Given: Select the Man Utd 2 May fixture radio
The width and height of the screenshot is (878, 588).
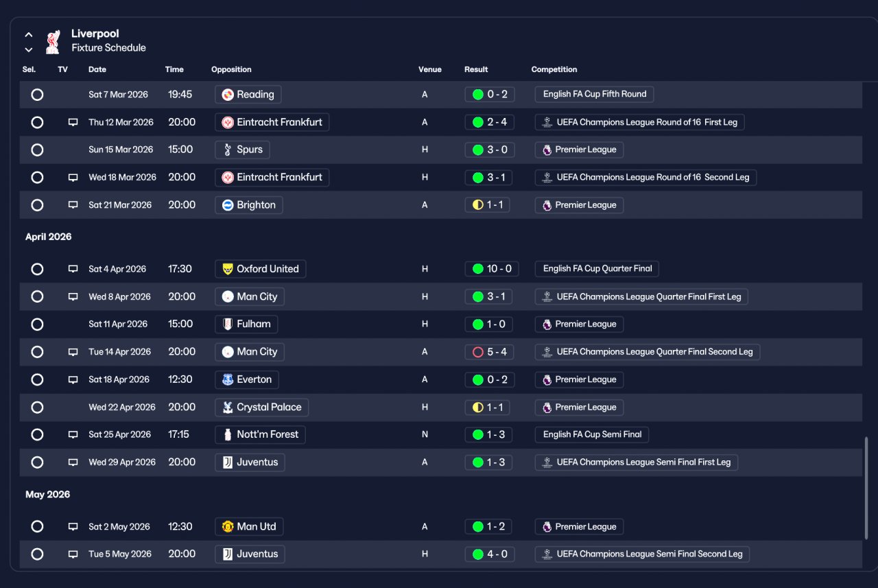Looking at the screenshot, I should point(37,527).
